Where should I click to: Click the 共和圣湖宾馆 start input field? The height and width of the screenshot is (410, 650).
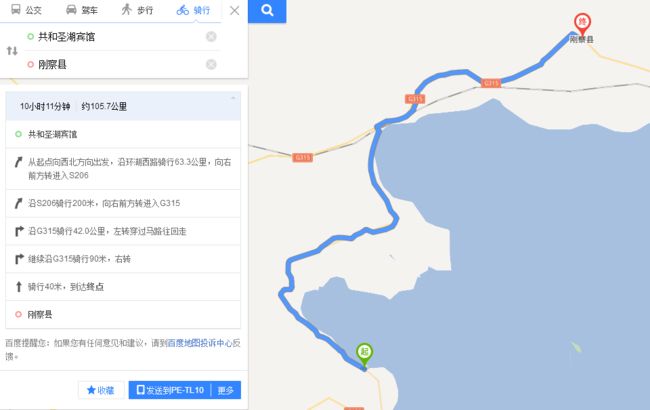[118, 37]
